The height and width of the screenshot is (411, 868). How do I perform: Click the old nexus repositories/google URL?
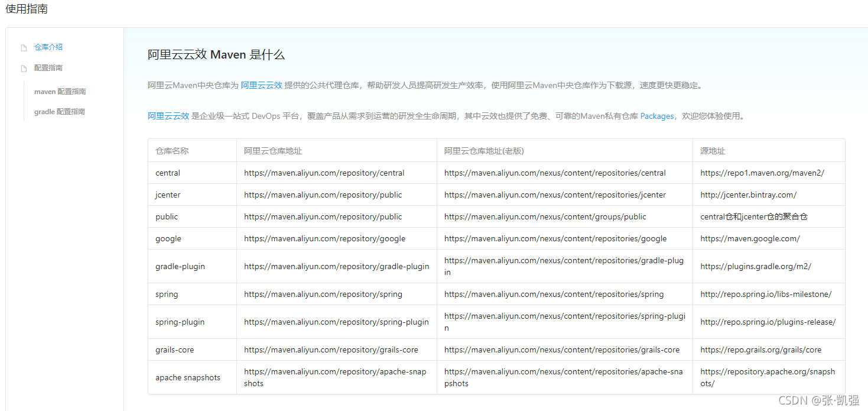[x=555, y=239]
